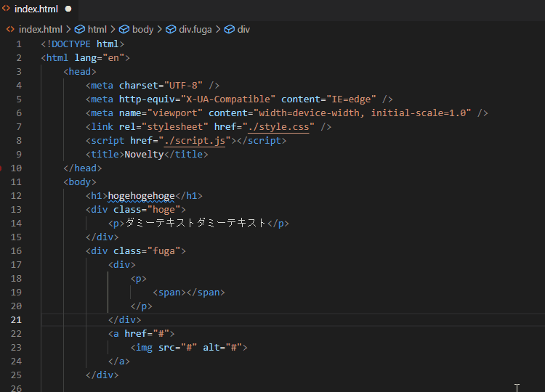Viewport: 545px width, 392px height.
Task: Click the cube icon beside the last div breadcrumb
Action: tap(229, 30)
